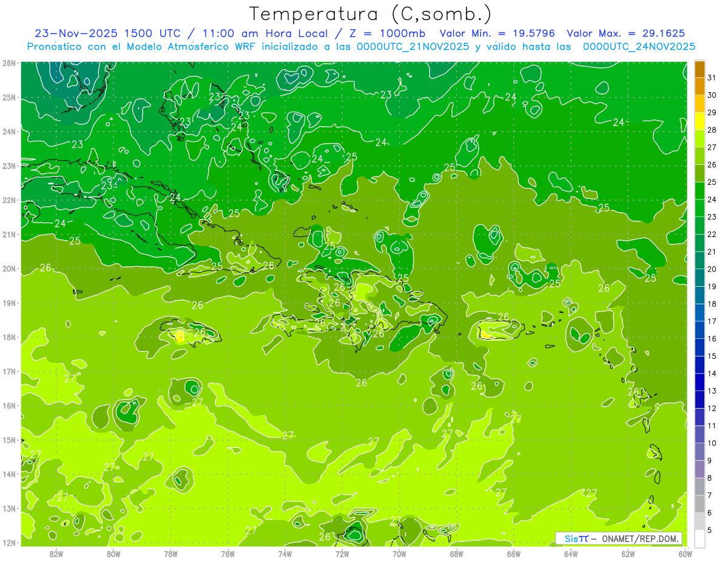Click the teal 19–20 legend swatch
The width and height of the screenshot is (728, 562).
tap(699, 278)
